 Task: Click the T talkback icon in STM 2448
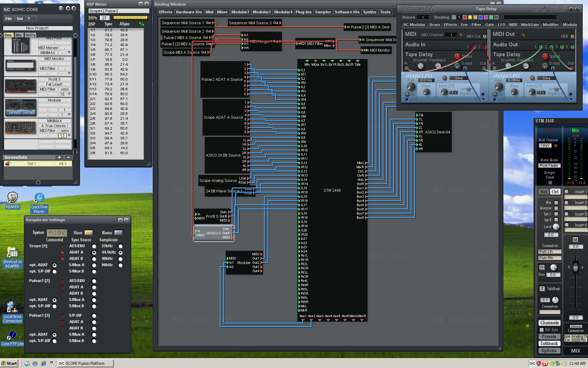(x=542, y=289)
